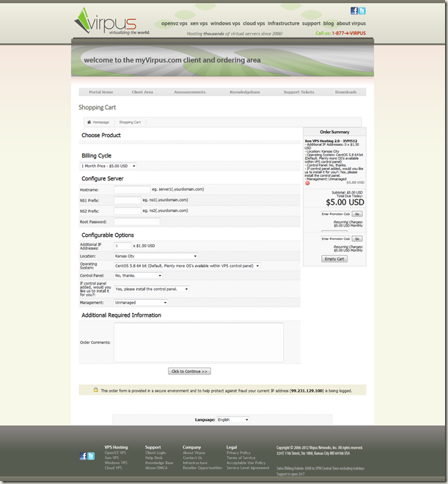Click the padlock icon in the security notice
The width and height of the screenshot is (448, 484).
[x=96, y=390]
